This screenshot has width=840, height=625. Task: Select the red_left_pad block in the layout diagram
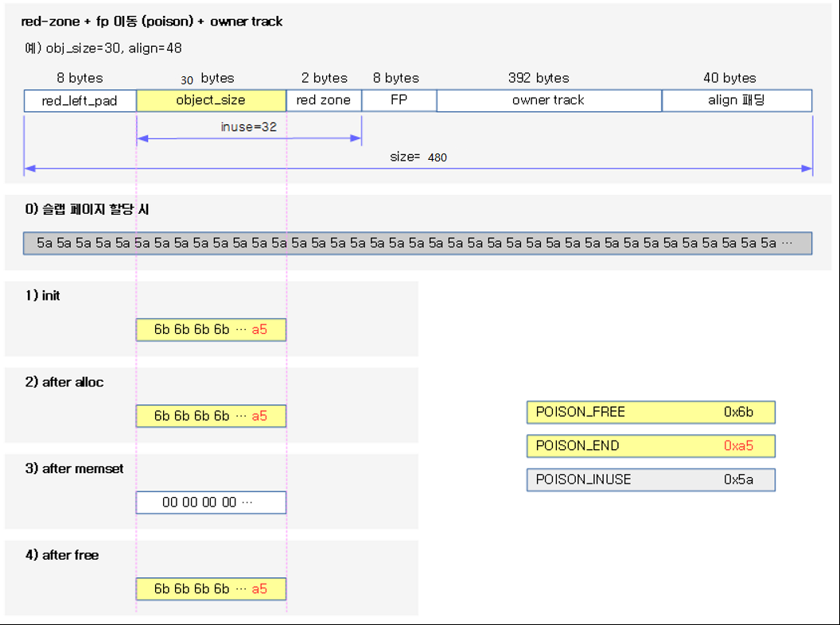pyautogui.click(x=80, y=100)
